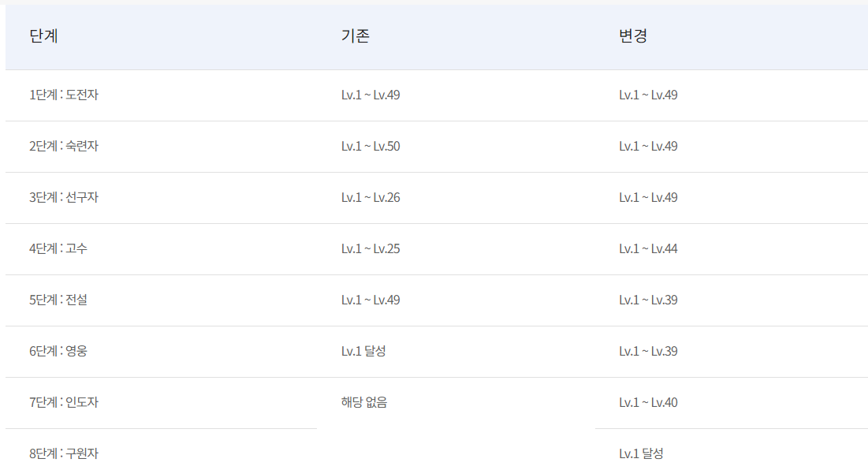Select the 6단계 : 영웅 row label
Image resolution: width=868 pixels, height=470 pixels.
(58, 351)
